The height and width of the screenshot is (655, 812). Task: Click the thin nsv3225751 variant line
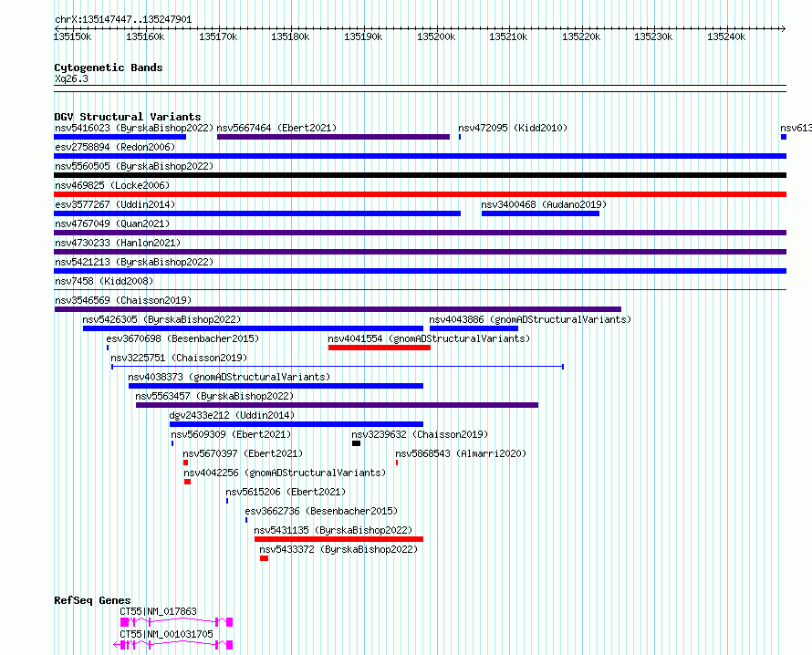point(338,367)
